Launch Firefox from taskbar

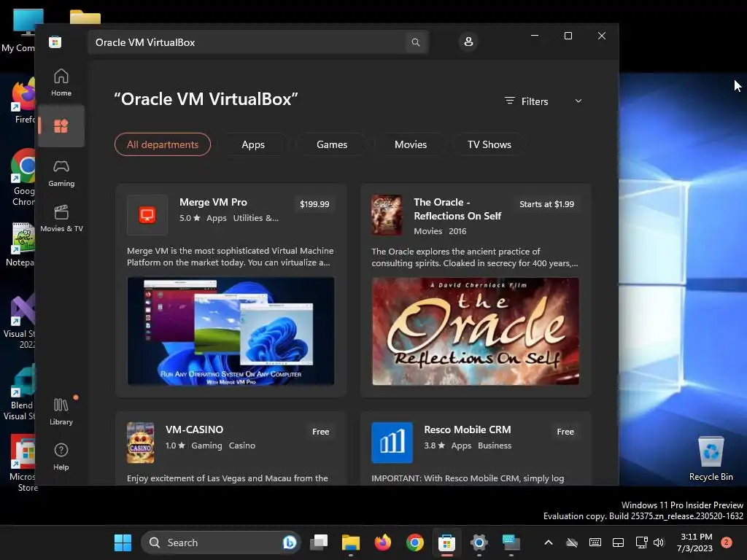click(382, 542)
